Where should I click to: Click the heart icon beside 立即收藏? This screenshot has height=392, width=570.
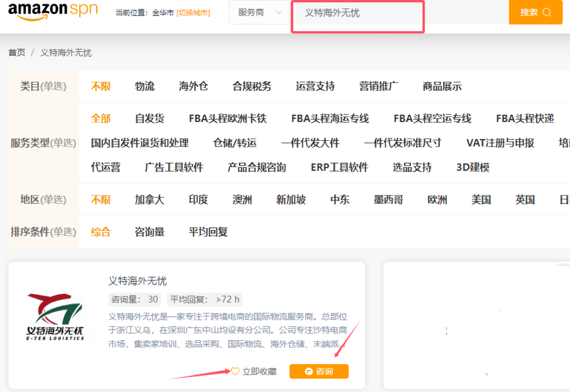[235, 371]
